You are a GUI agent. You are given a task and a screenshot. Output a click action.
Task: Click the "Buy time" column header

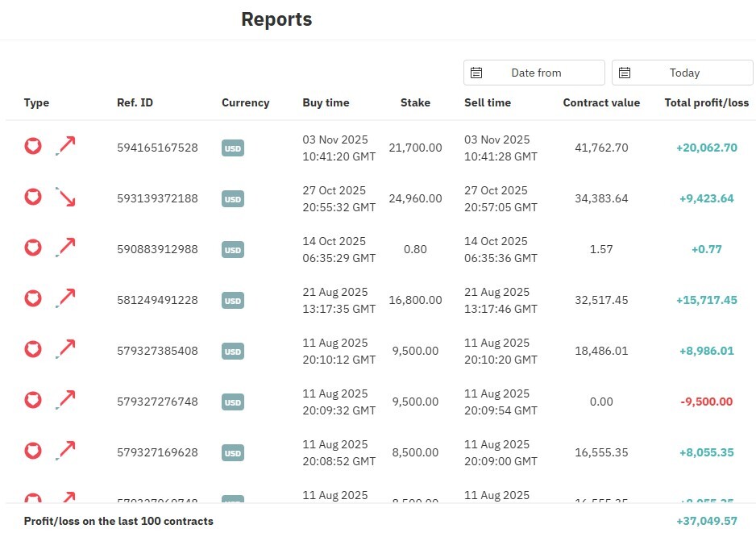[x=326, y=102]
